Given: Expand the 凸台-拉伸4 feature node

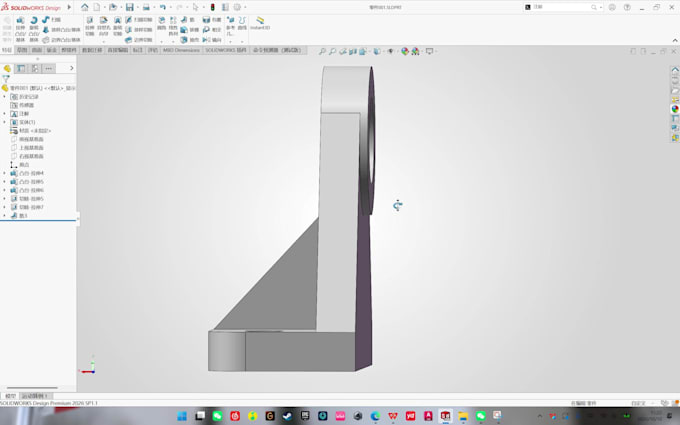Looking at the screenshot, I should click(x=4, y=173).
